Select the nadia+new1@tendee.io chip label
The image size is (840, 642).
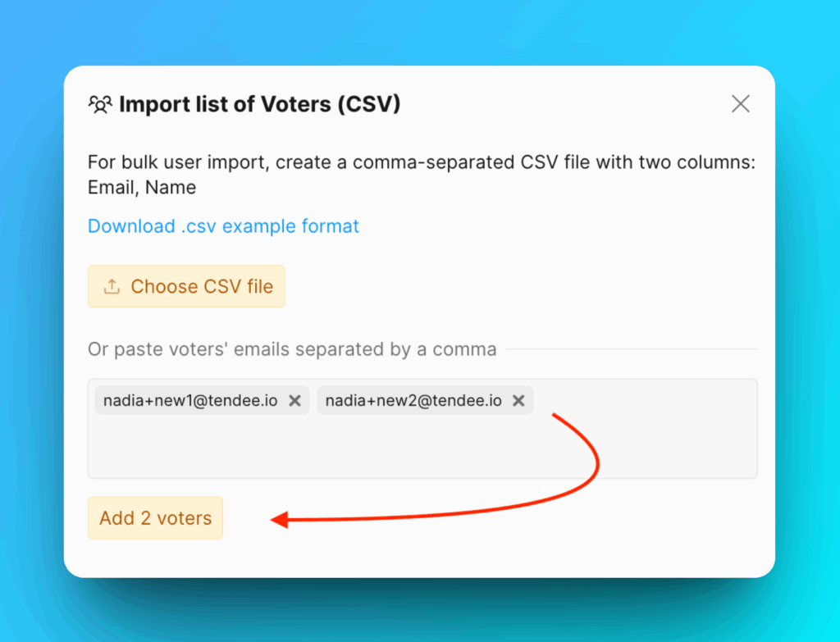point(190,401)
